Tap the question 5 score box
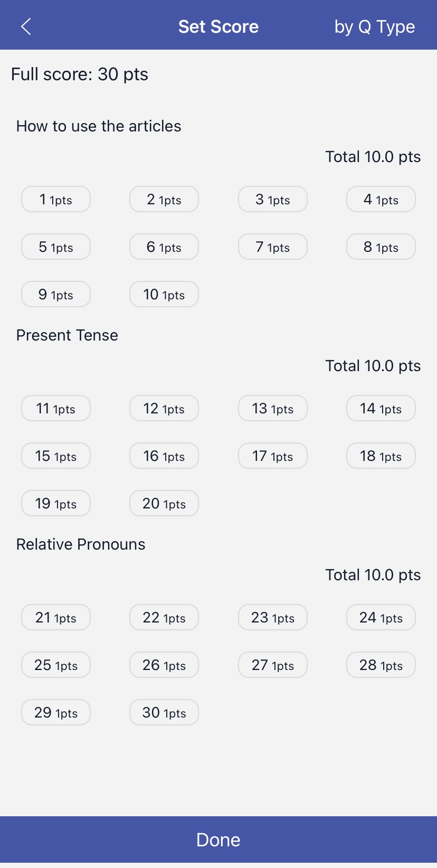Image resolution: width=437 pixels, height=868 pixels. (x=56, y=247)
